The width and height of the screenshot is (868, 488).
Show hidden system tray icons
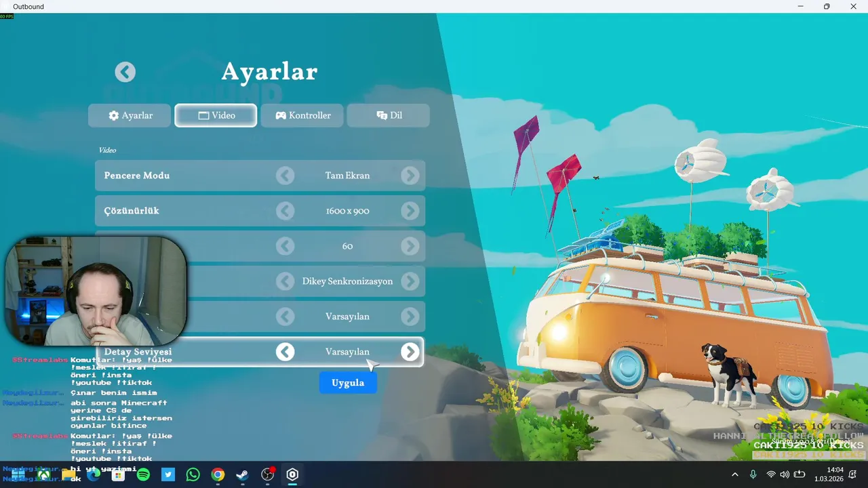click(x=734, y=474)
